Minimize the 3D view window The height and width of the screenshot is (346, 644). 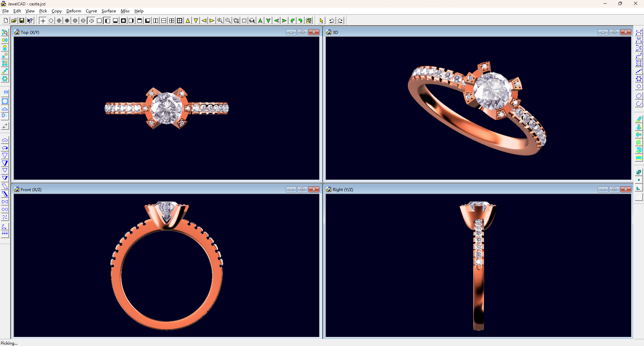click(603, 32)
